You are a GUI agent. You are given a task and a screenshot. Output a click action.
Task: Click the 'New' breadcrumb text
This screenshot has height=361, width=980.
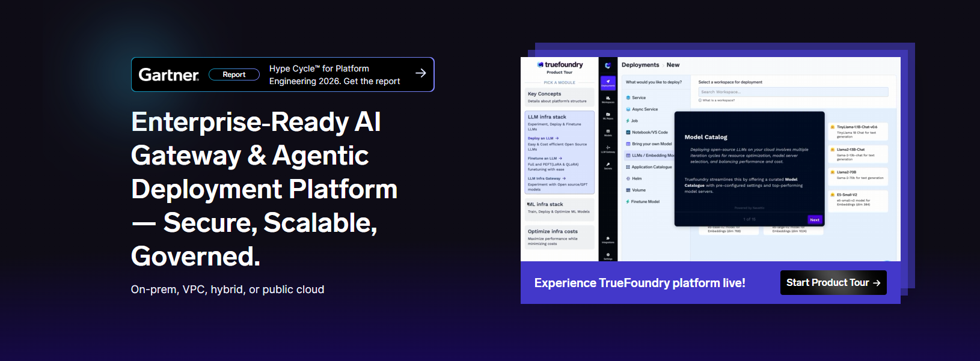coord(673,65)
